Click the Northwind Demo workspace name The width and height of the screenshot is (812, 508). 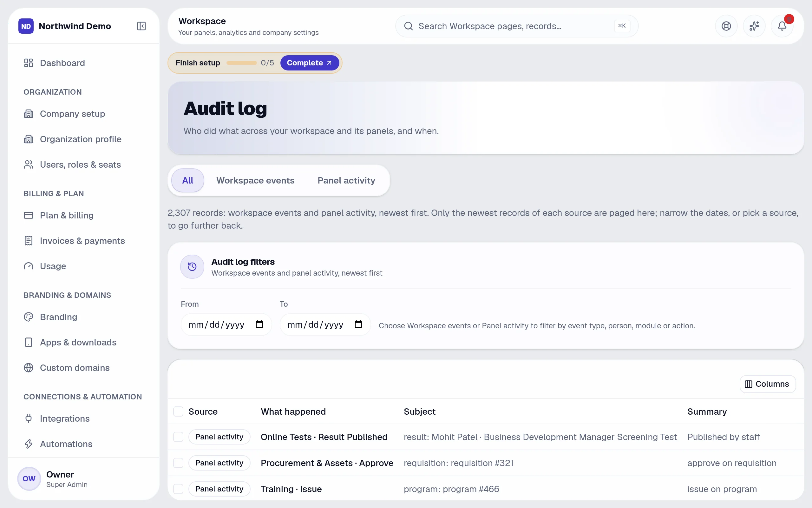coord(75,26)
